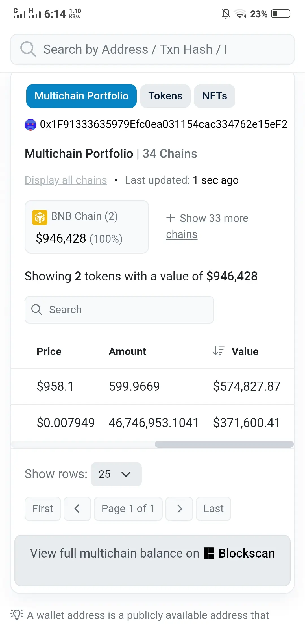Tap the blue address avatar icon
This screenshot has height=644, width=305.
[x=30, y=125]
